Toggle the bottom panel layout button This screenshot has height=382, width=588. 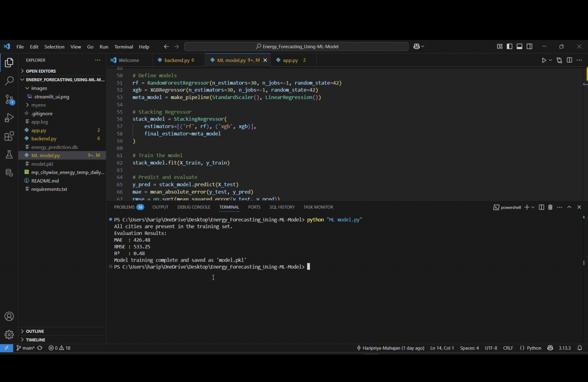tap(519, 47)
